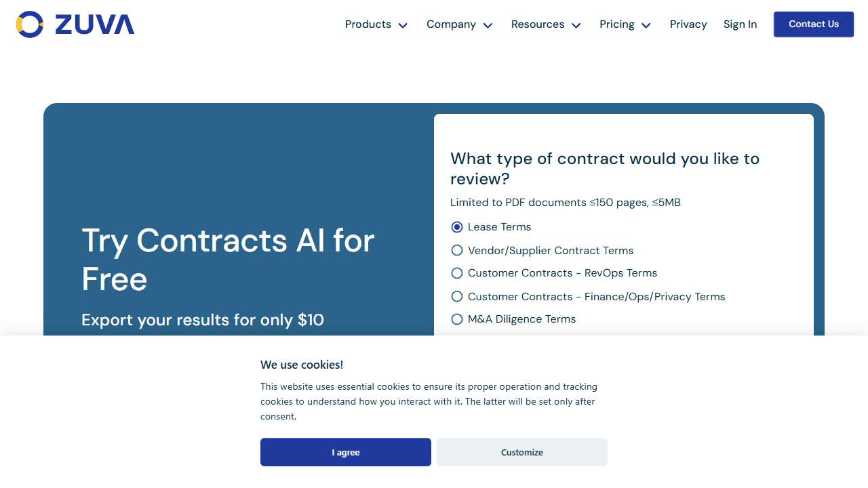This screenshot has height=488, width=868.
Task: Select the M&A Diligence Terms radio option
Action: pyautogui.click(x=457, y=319)
